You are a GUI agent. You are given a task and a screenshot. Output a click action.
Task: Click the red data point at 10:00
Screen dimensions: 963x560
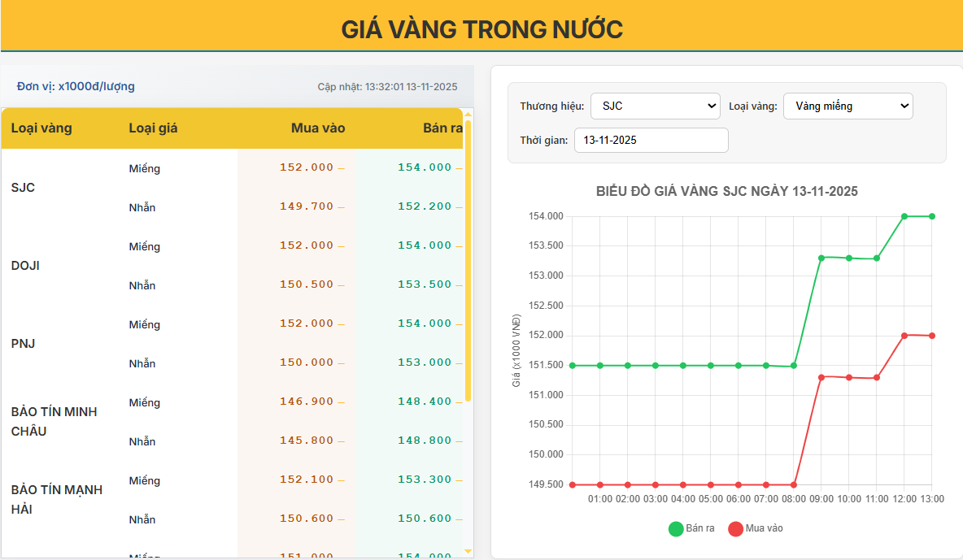click(x=849, y=377)
